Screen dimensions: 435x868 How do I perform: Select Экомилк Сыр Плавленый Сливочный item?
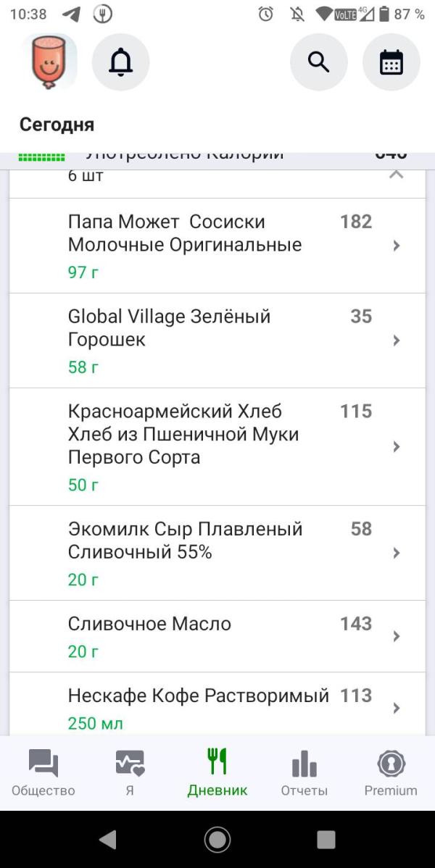[x=217, y=553]
